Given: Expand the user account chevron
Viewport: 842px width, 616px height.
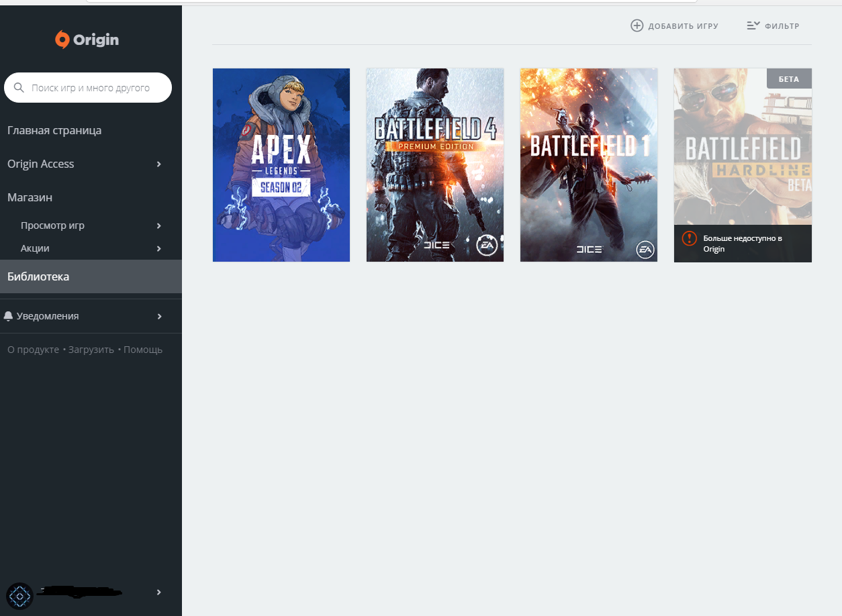Looking at the screenshot, I should (159, 592).
